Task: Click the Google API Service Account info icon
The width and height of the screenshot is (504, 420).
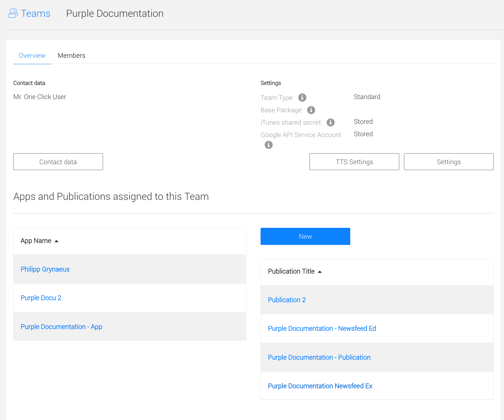Action: [269, 145]
